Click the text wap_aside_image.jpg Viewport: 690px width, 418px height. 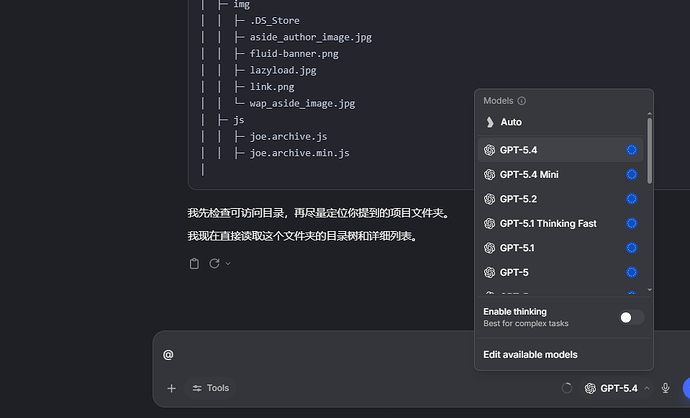tap(302, 103)
